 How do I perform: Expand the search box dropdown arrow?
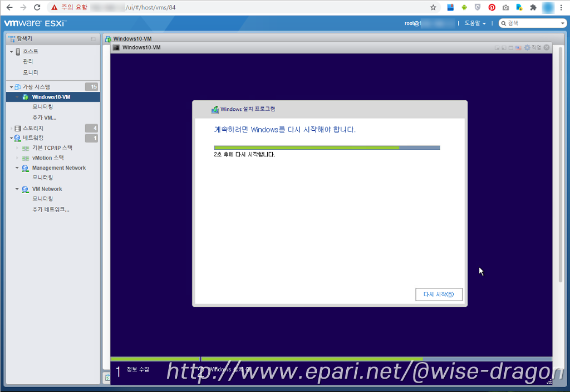click(x=563, y=23)
